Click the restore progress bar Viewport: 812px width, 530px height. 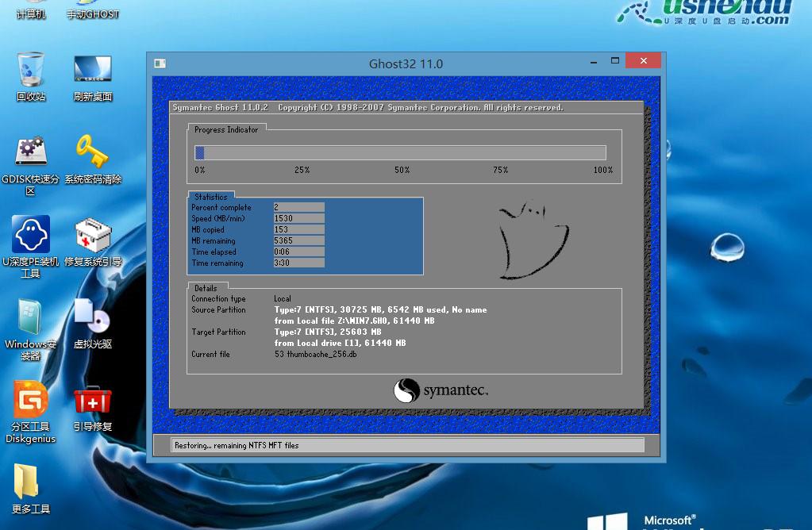(400, 152)
